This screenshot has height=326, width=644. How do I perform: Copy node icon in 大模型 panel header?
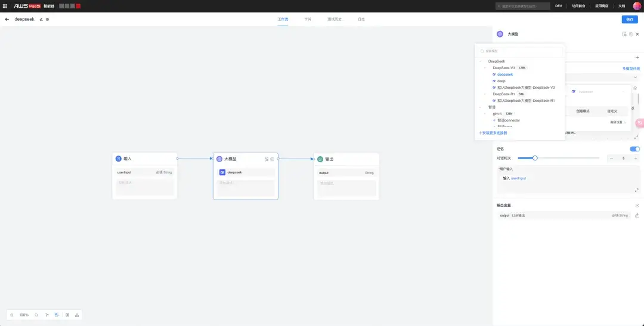[x=624, y=34]
